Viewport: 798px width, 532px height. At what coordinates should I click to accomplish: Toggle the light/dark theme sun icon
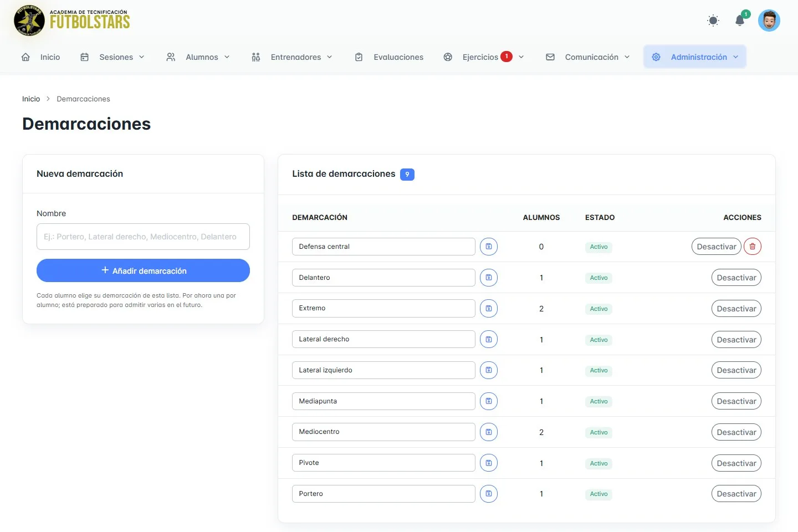click(x=713, y=21)
